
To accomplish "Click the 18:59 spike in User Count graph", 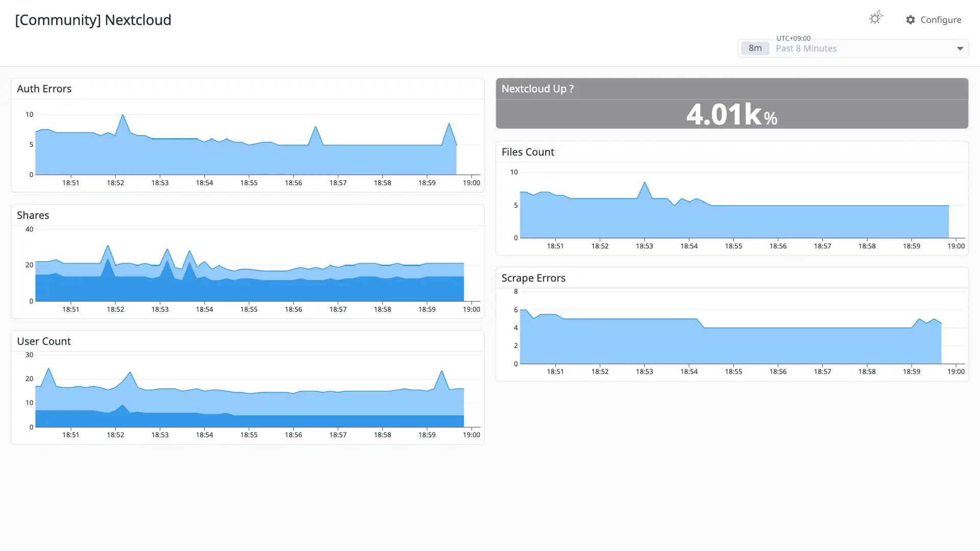I will pyautogui.click(x=441, y=371).
